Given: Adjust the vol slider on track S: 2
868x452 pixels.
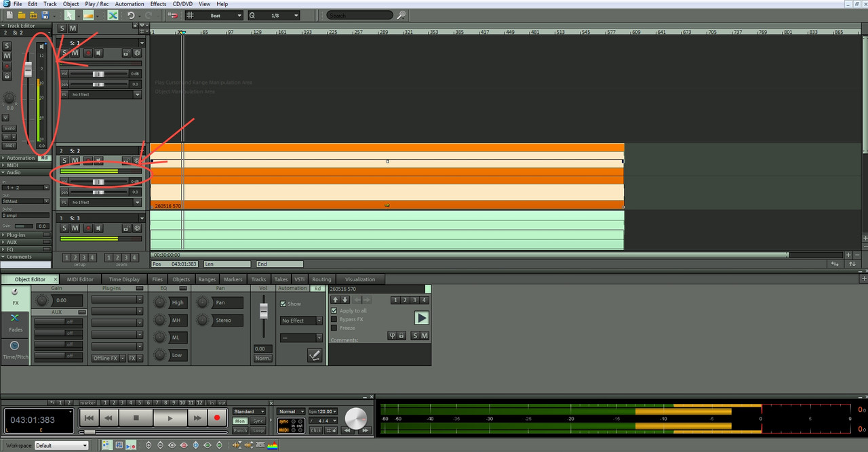Looking at the screenshot, I should point(99,182).
